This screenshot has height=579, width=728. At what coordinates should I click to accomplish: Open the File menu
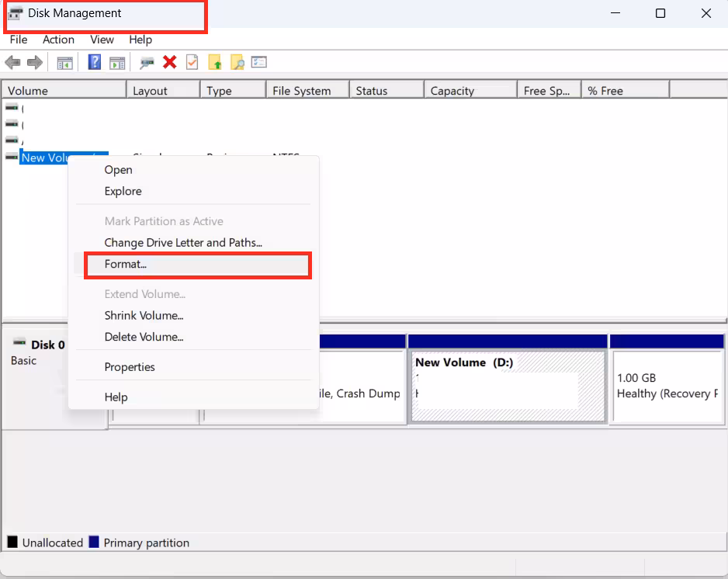click(19, 40)
